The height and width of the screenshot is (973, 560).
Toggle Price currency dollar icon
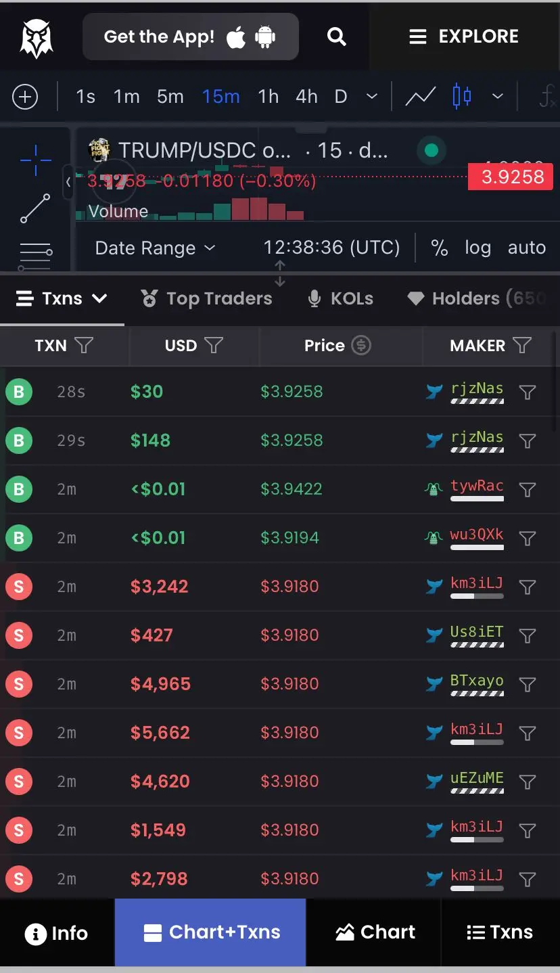[361, 346]
